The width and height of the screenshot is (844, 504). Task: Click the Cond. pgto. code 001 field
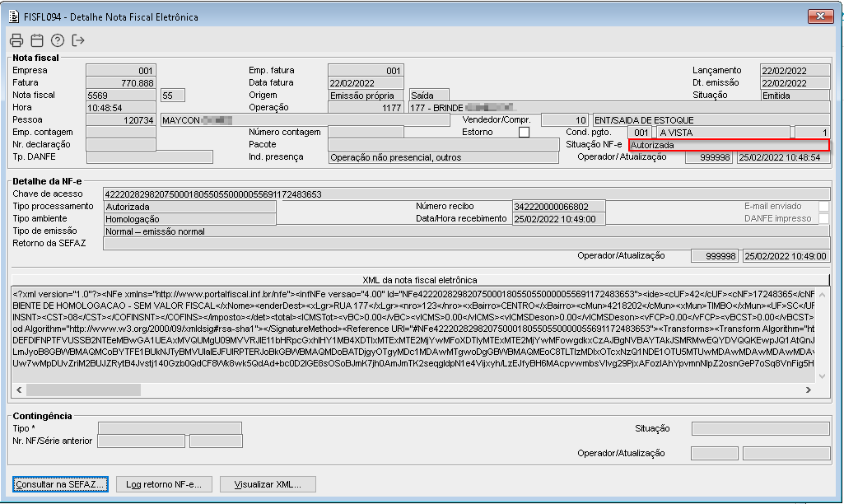pos(640,133)
